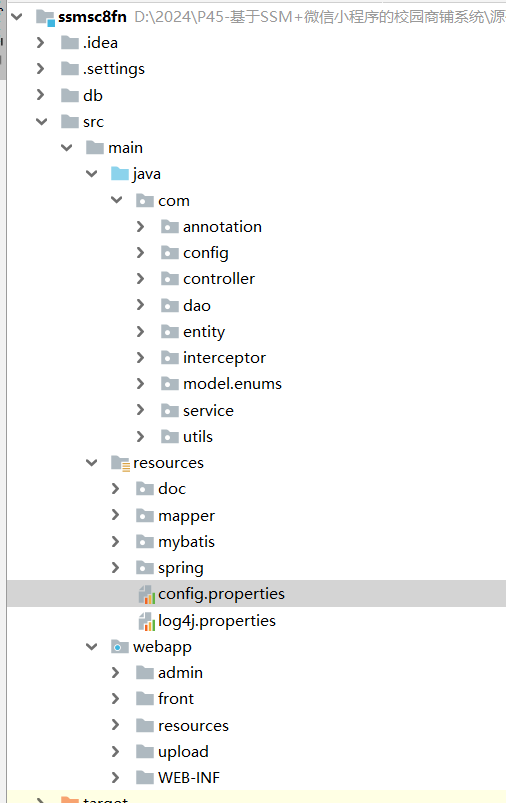The image size is (506, 803).
Task: Click the mybatis folder icon
Action: coord(145,542)
